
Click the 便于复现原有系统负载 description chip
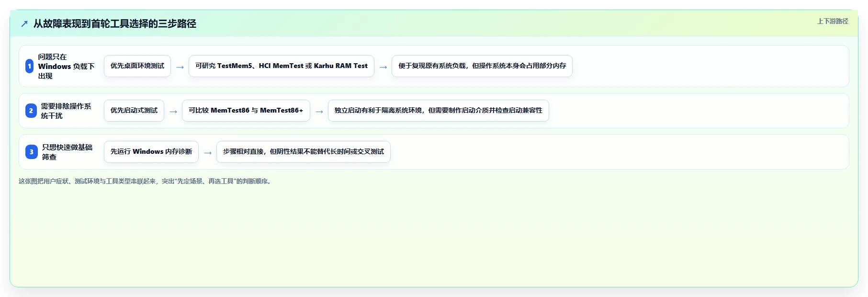482,66
